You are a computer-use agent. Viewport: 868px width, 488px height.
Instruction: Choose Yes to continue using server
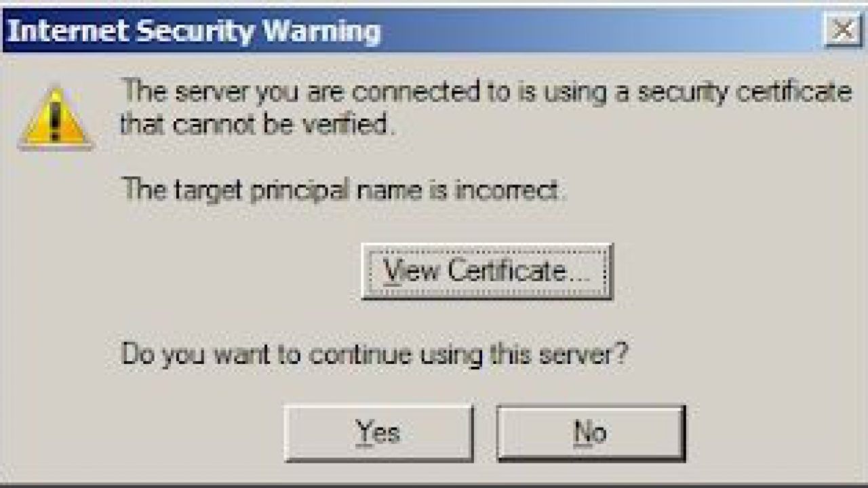(378, 432)
